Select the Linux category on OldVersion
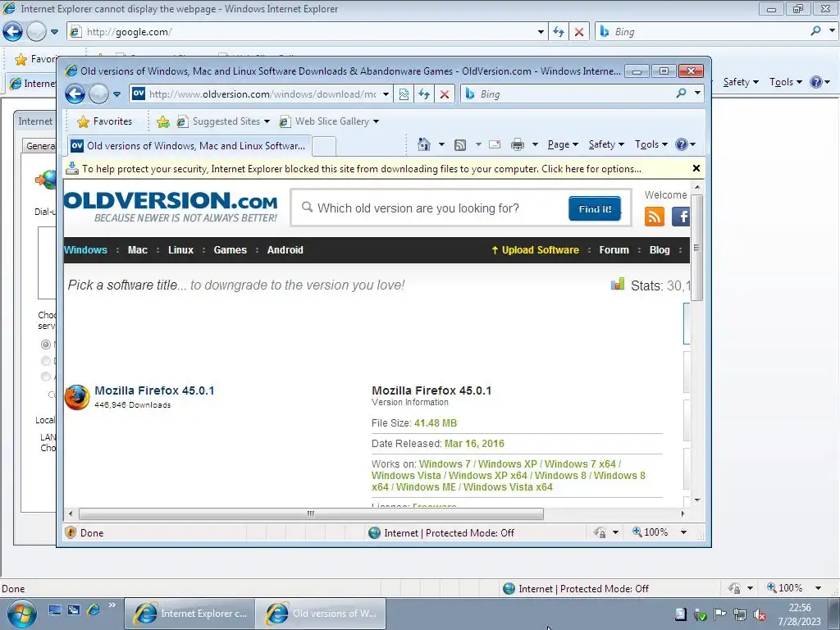This screenshot has width=840, height=630. coord(180,250)
